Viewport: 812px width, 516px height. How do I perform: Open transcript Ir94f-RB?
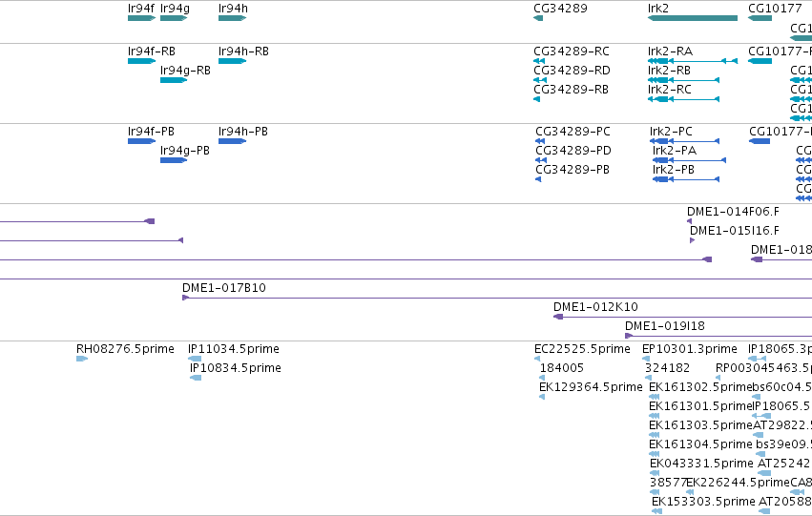(141, 61)
